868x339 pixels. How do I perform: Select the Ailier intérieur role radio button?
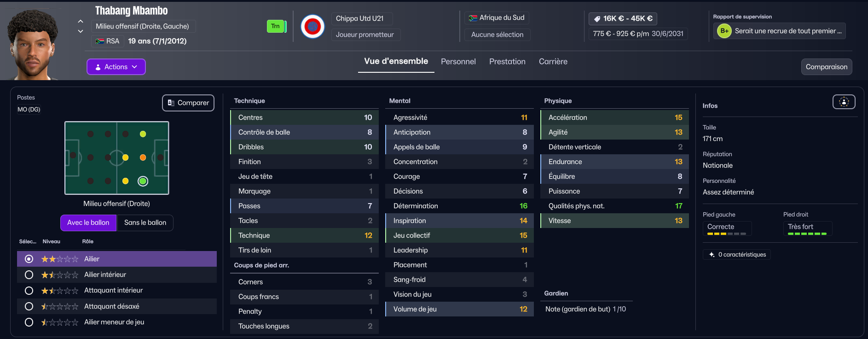coord(29,275)
